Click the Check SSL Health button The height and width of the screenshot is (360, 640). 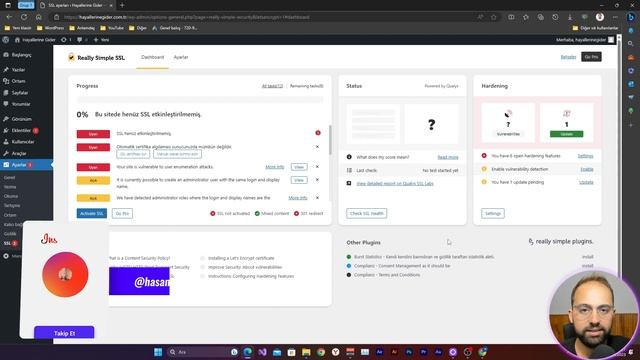pos(367,213)
